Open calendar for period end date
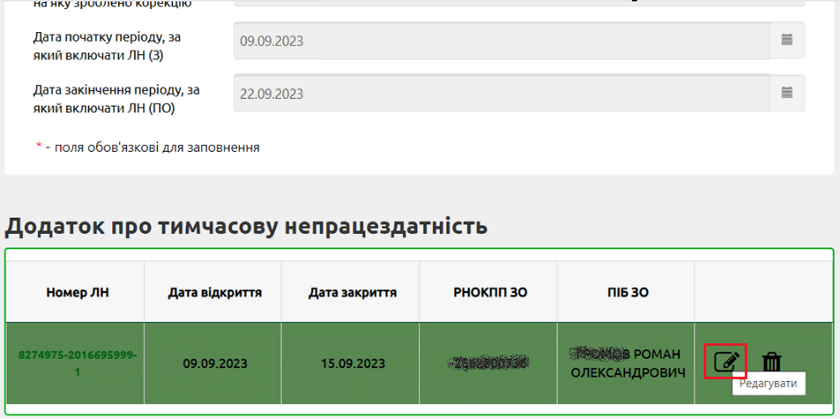The image size is (840, 419). click(x=787, y=93)
